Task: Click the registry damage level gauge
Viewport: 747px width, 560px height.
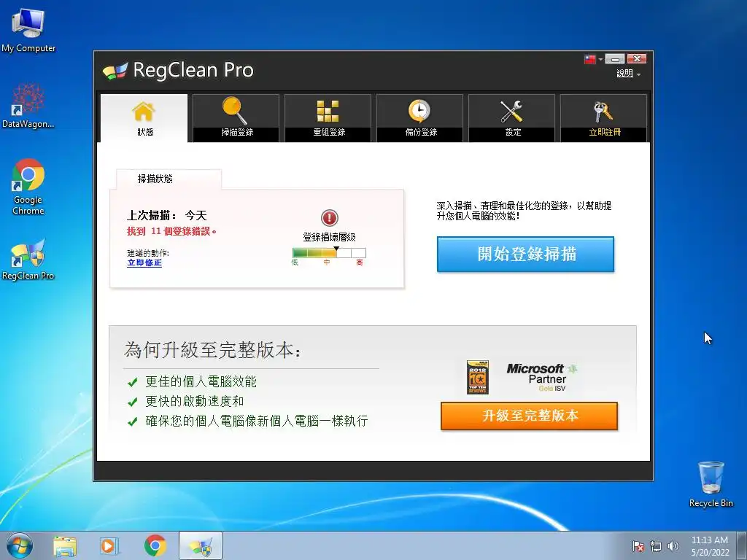Action: pos(329,253)
